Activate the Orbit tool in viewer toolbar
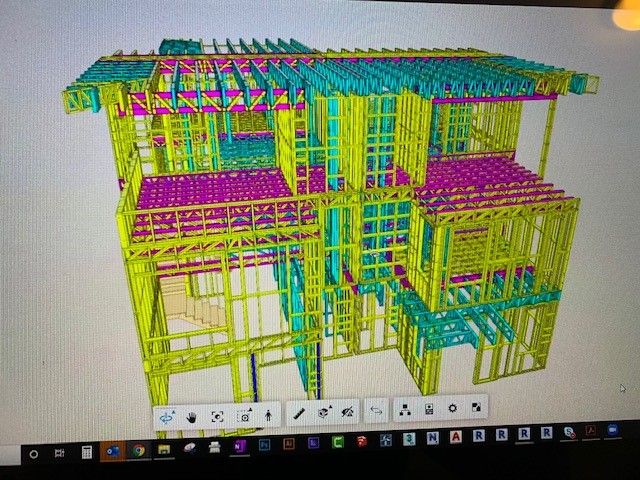Screen dimensions: 640x480 click(167, 418)
